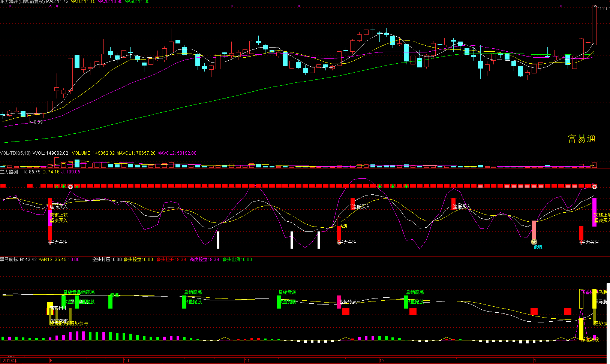The image size is (610, 364).
Task: Click the 主力监测 indicator title
Action: 9,172
